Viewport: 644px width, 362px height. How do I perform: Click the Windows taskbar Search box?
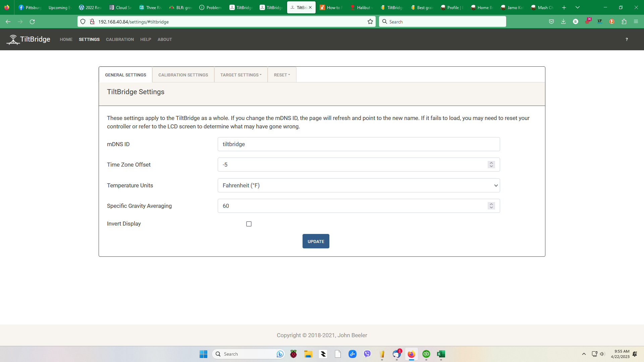pos(248,354)
